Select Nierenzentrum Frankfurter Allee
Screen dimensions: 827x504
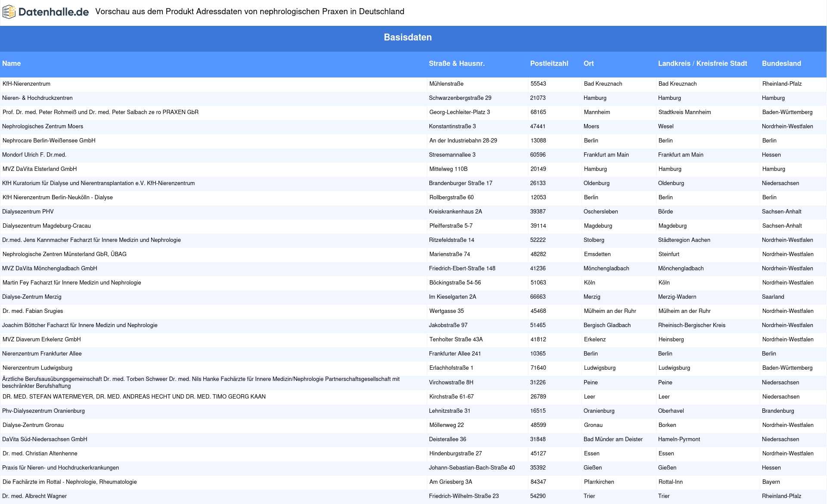(x=42, y=354)
